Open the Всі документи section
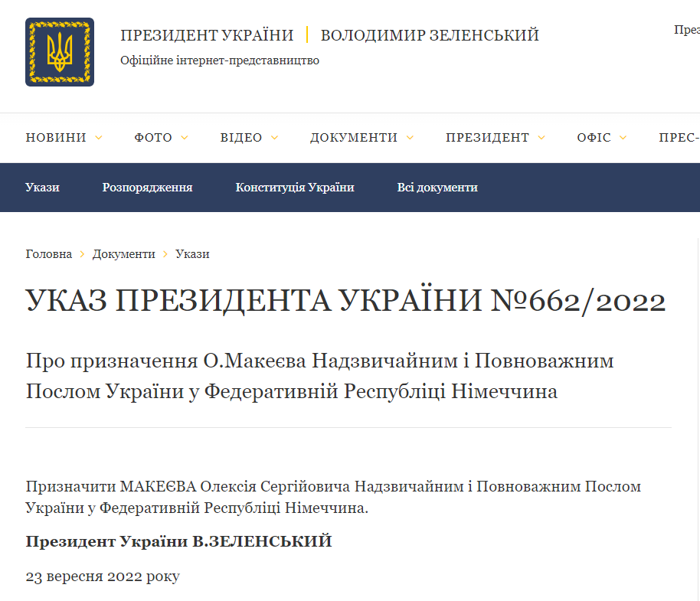 pos(437,187)
